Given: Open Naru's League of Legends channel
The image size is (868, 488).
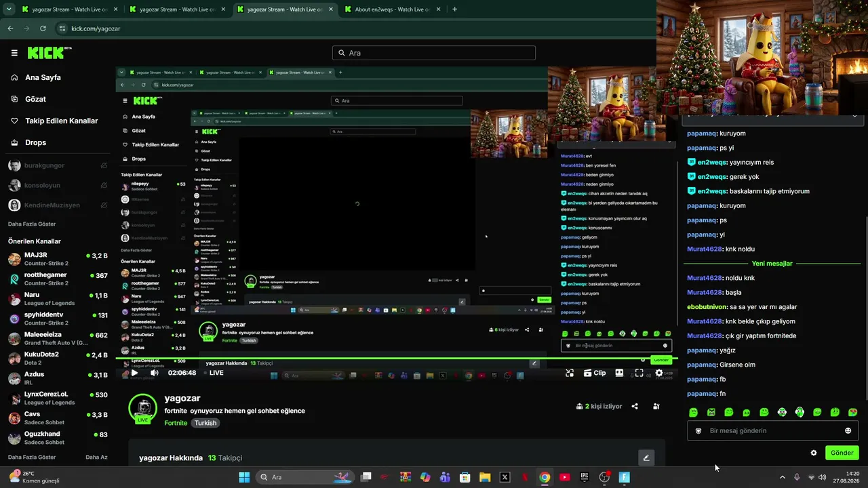Looking at the screenshot, I should (x=58, y=299).
